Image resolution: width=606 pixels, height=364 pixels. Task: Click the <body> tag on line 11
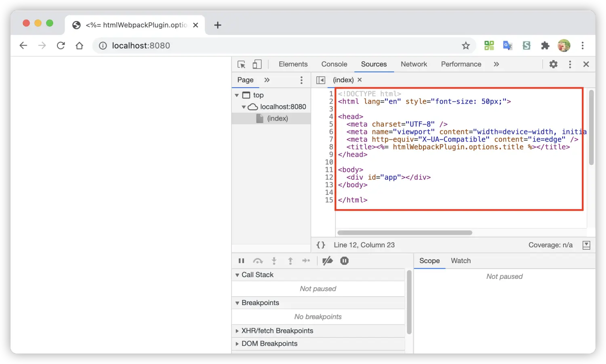click(x=351, y=169)
